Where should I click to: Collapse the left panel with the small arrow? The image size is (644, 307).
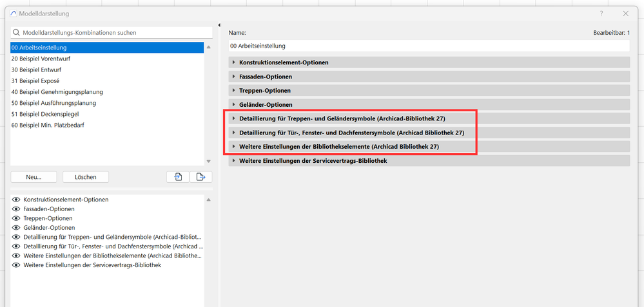coord(219,25)
